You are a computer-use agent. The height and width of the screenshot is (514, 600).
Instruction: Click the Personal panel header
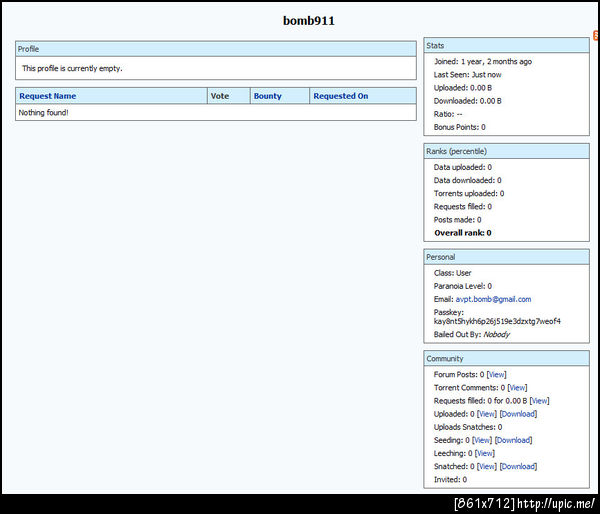(x=506, y=257)
